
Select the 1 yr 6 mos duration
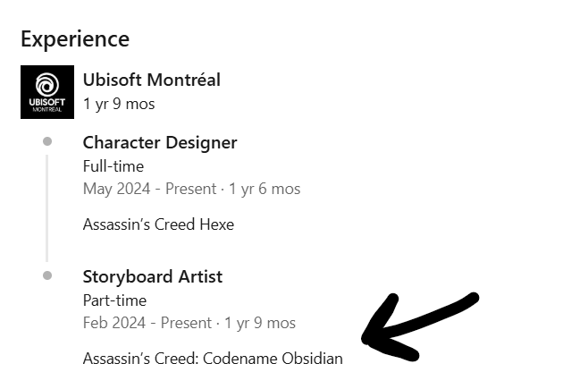click(264, 189)
